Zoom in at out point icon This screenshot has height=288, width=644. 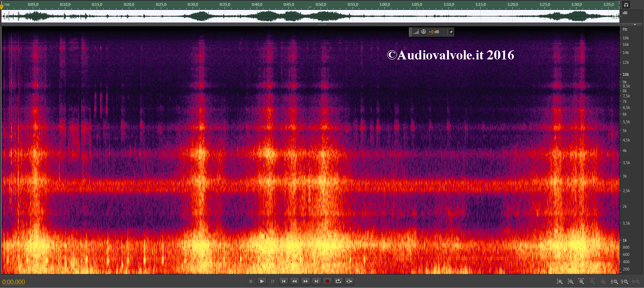coord(625,281)
